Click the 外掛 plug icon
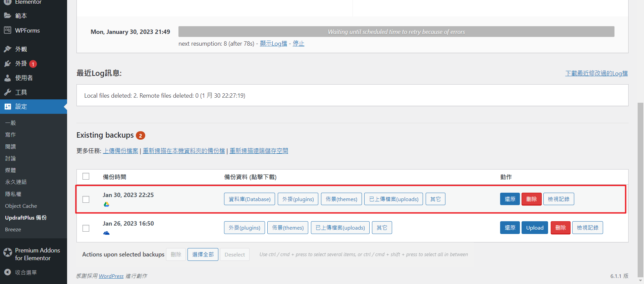 tap(7, 63)
